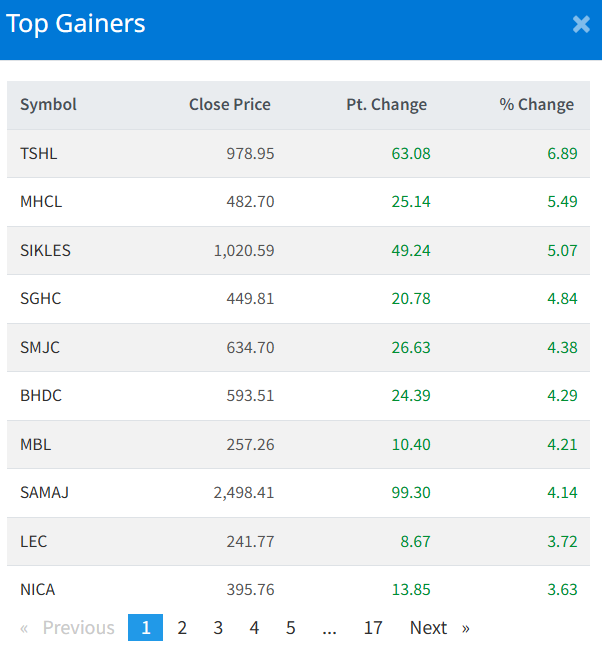Open the TSHL stock symbol

(x=38, y=154)
